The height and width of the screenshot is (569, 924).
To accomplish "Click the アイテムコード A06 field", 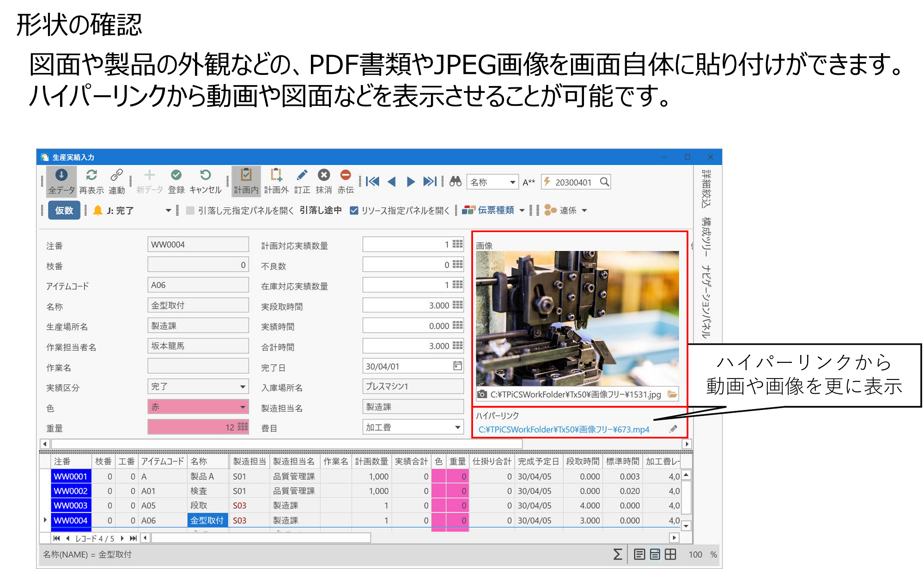I will click(x=198, y=285).
